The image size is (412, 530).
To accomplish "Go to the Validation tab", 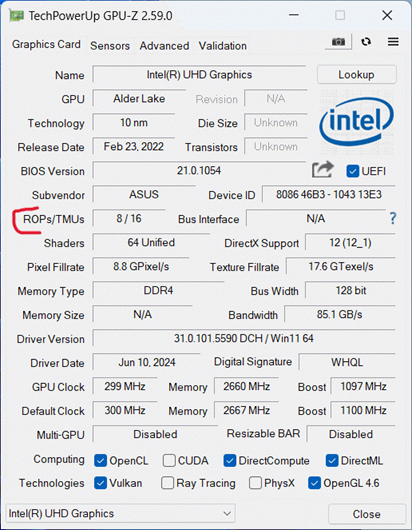I will point(222,46).
